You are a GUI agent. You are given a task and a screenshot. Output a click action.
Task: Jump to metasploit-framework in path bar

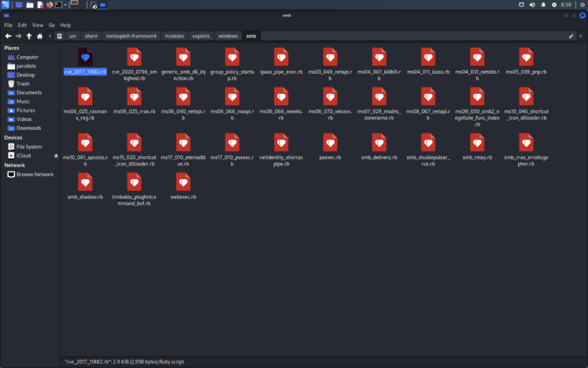pos(131,36)
